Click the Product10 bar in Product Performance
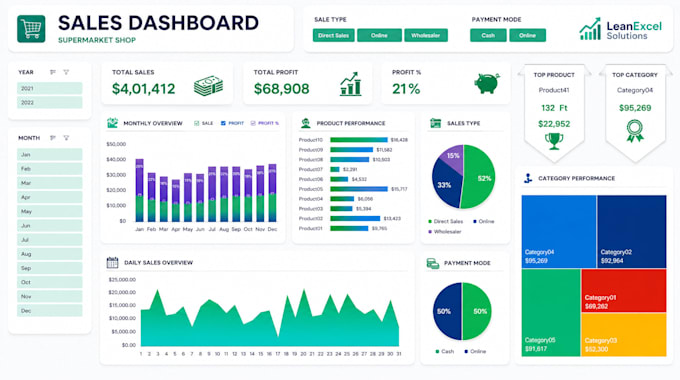The height and width of the screenshot is (380, 680). [359, 140]
